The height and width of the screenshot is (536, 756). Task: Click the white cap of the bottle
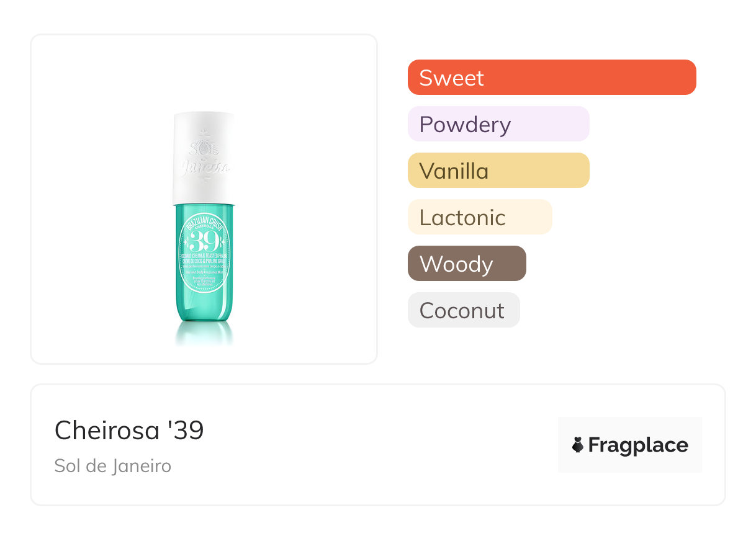click(204, 158)
